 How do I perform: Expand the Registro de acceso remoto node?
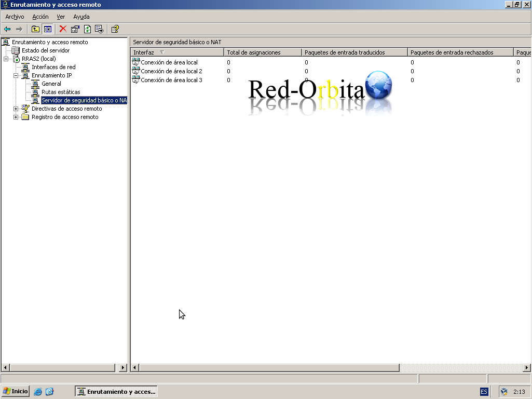tap(16, 117)
